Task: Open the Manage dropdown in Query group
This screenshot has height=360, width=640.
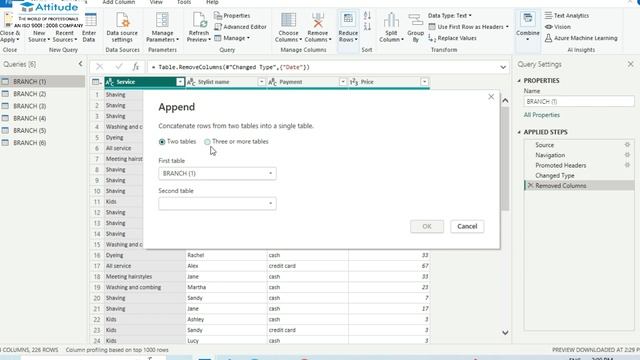Action: 232,38
